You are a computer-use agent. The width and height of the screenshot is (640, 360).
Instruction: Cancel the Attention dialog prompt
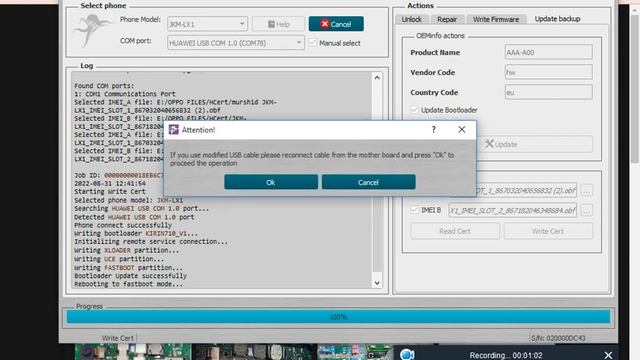(369, 182)
